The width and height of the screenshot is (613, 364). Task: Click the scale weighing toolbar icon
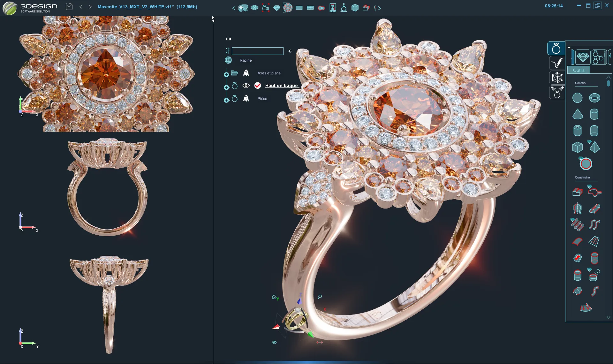(344, 8)
